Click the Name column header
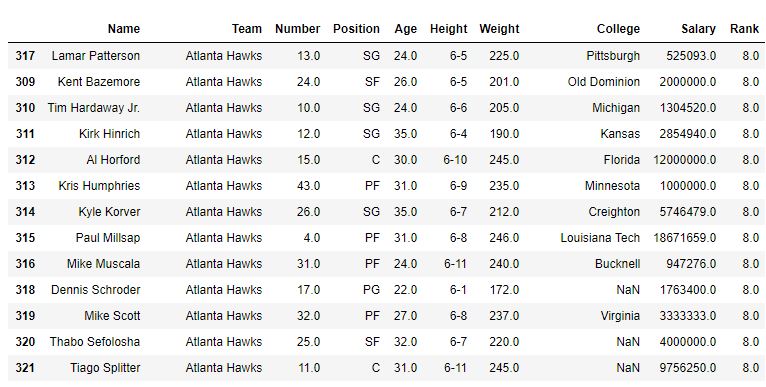The height and width of the screenshot is (387, 766). 124,29
